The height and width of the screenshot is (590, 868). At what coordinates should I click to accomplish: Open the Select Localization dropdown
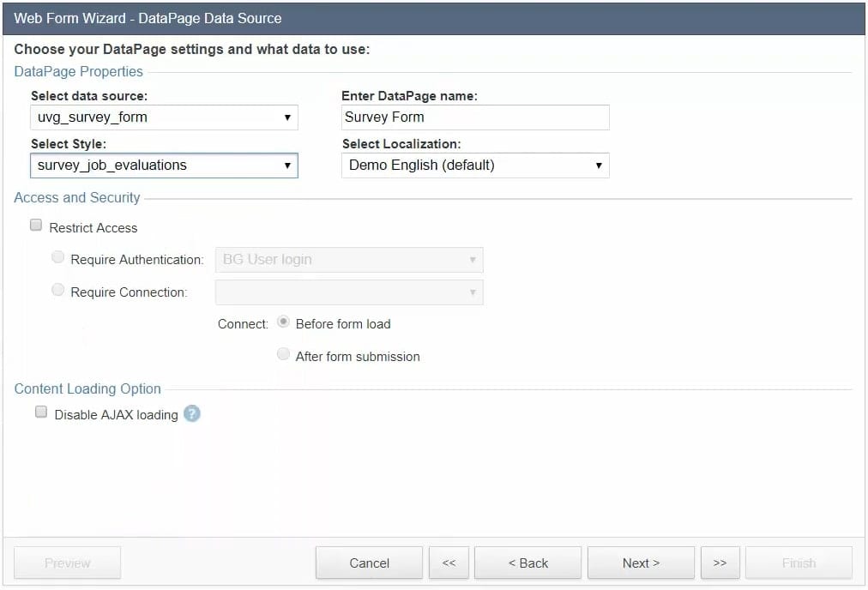[475, 166]
